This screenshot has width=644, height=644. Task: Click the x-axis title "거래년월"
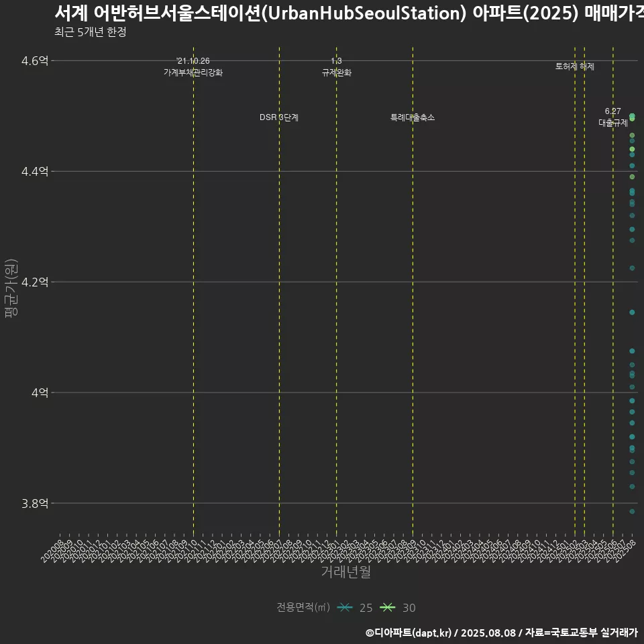(346, 572)
